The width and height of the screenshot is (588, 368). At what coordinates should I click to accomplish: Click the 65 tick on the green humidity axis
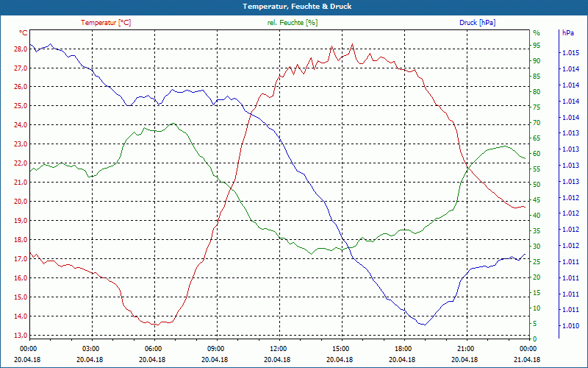(537, 138)
